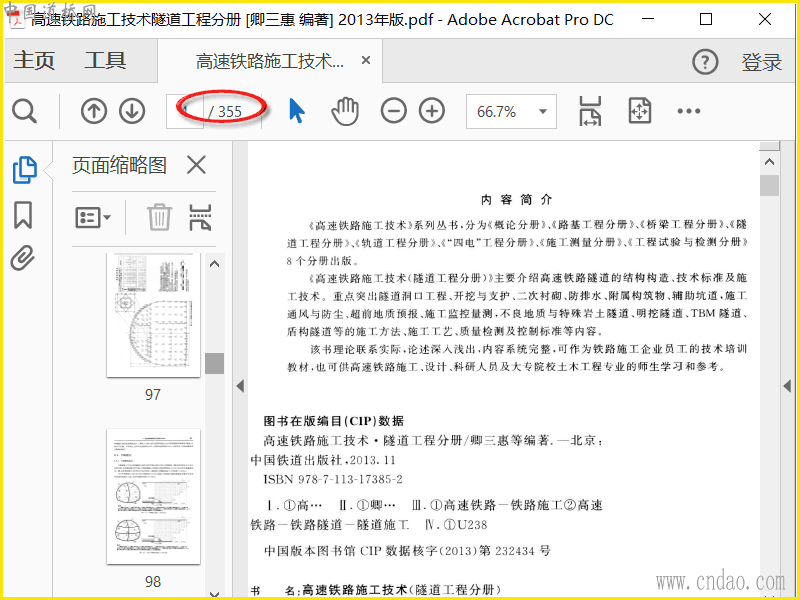
Task: Open thumbnail options dropdown menu
Action: [93, 218]
